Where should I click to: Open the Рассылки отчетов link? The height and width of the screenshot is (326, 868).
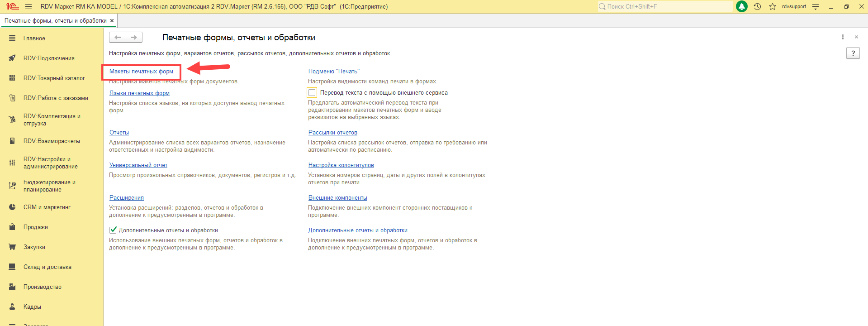point(333,133)
